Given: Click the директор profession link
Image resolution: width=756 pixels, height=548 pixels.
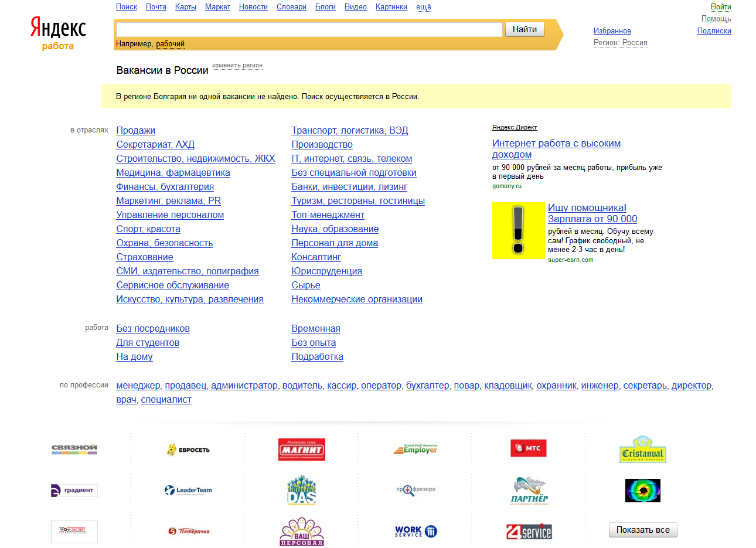Looking at the screenshot, I should (x=692, y=386).
